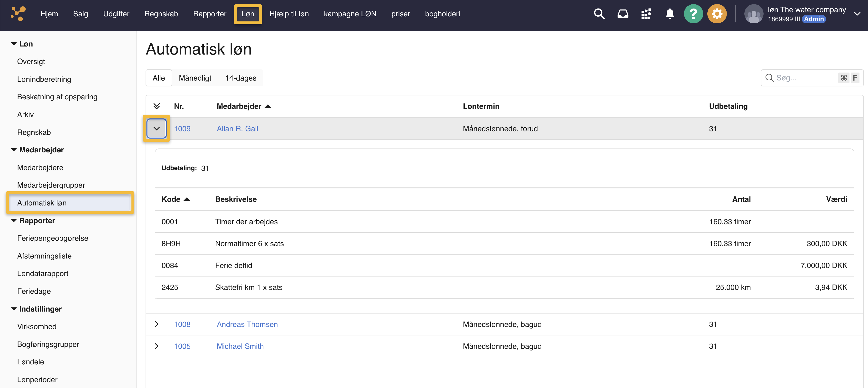Screen dimensions: 868x388
Task: Collapse the Medarbejder sidebar section
Action: pyautogui.click(x=14, y=150)
